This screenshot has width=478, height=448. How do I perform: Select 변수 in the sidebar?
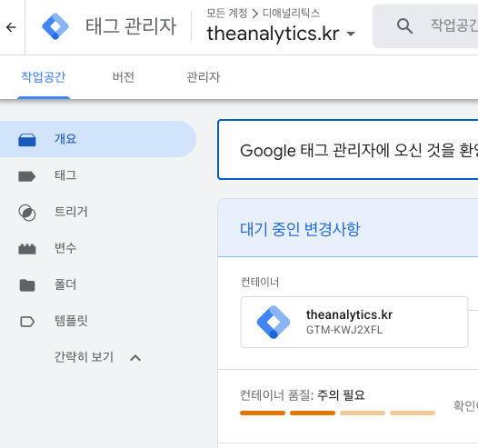(97, 248)
